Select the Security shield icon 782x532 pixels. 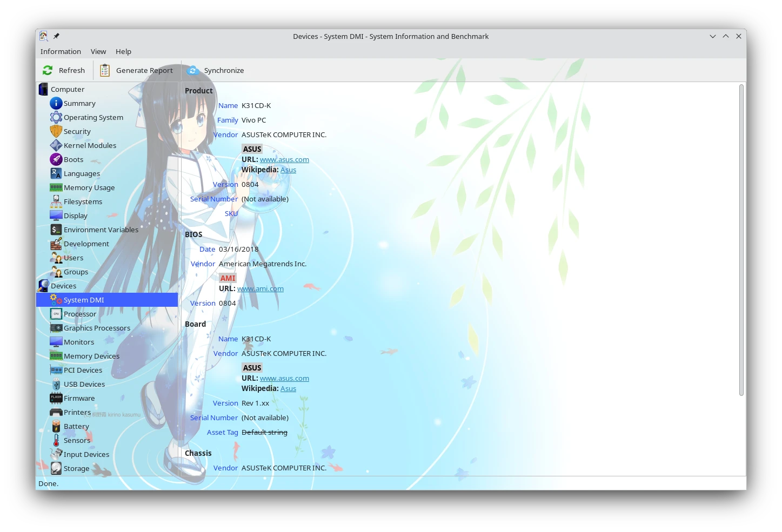[x=56, y=131]
